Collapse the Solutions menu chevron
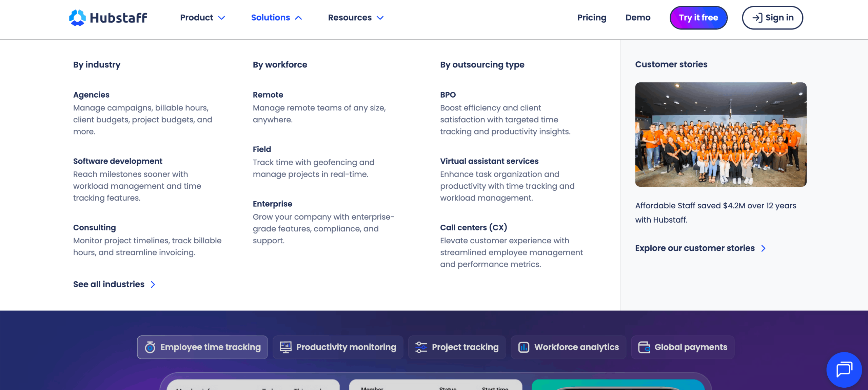The width and height of the screenshot is (868, 390). [298, 18]
